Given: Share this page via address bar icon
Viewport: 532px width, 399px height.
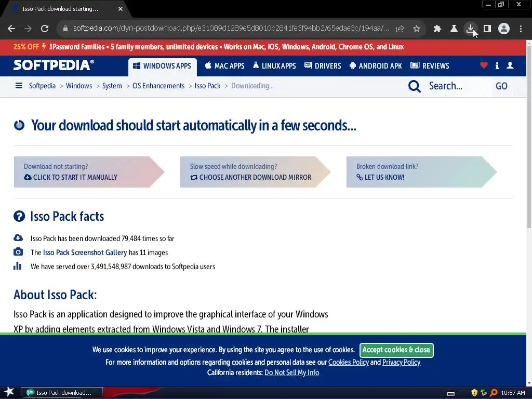Looking at the screenshot, I should tap(400, 29).
